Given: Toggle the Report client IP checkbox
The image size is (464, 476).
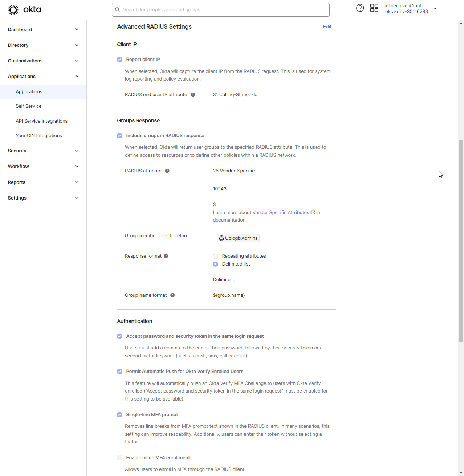Looking at the screenshot, I should point(120,59).
